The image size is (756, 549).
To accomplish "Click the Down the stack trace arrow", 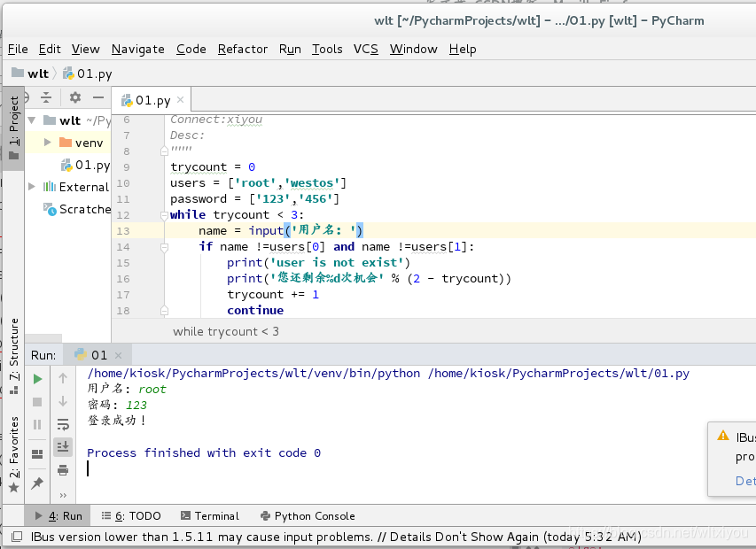I will [x=63, y=401].
